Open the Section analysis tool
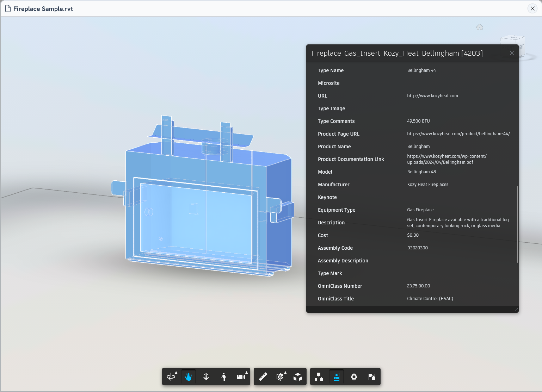Image resolution: width=542 pixels, height=392 pixels. [280, 377]
